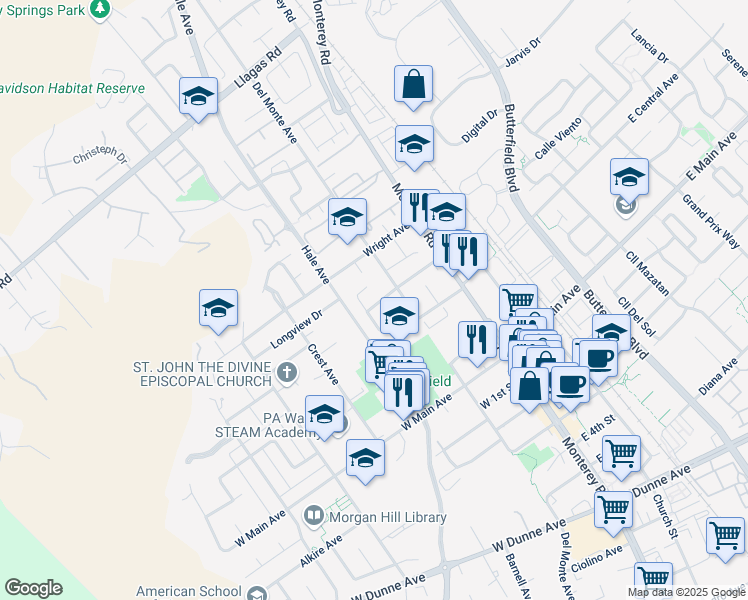Image resolution: width=748 pixels, height=600 pixels.
Task: Click the Cll Del Sol street label
Action: pos(636,316)
